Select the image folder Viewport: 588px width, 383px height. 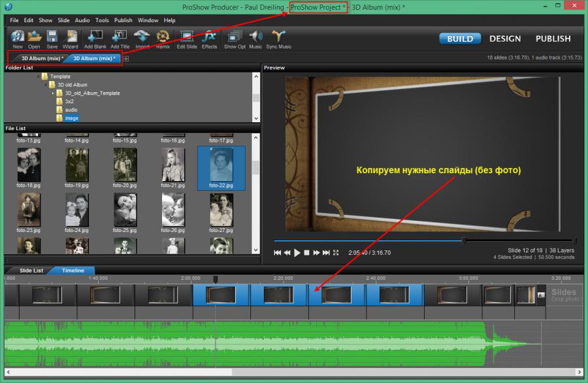(x=72, y=118)
